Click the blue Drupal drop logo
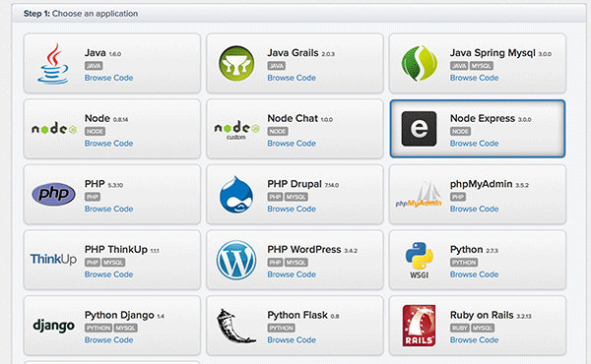Screen dimensions: 591x364 [236, 194]
